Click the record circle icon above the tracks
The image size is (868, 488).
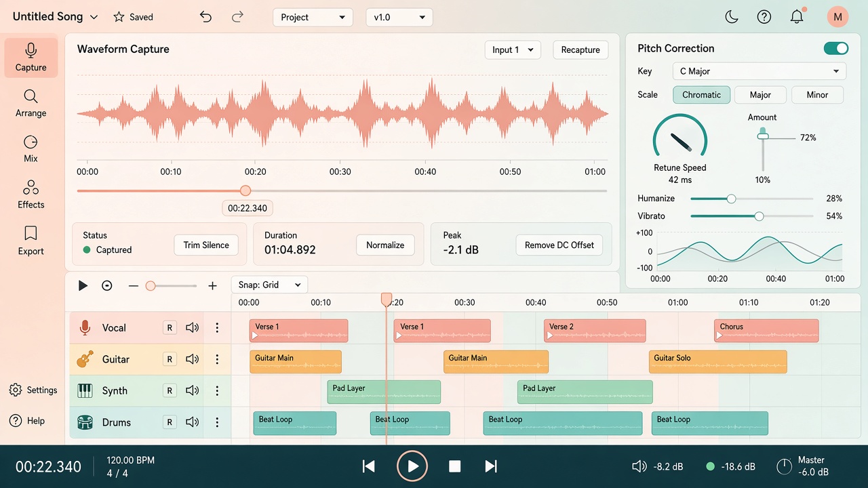tap(106, 286)
